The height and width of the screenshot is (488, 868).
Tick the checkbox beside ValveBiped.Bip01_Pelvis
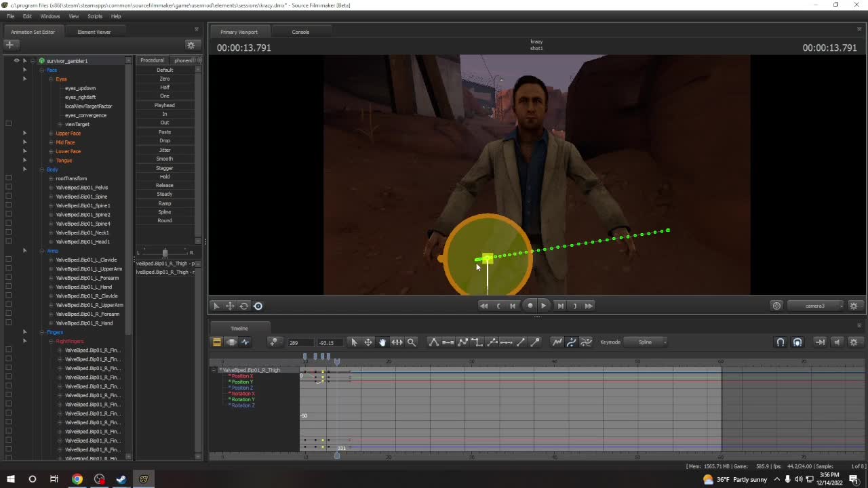[x=8, y=187]
